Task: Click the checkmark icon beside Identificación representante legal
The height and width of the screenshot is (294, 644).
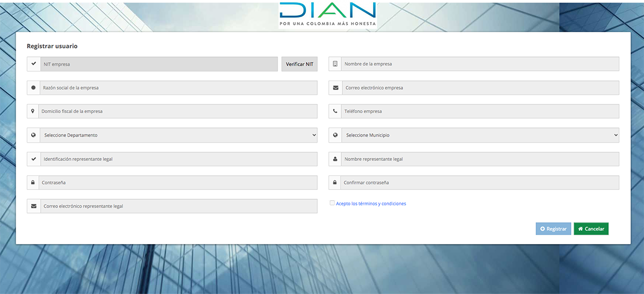Action: (34, 159)
